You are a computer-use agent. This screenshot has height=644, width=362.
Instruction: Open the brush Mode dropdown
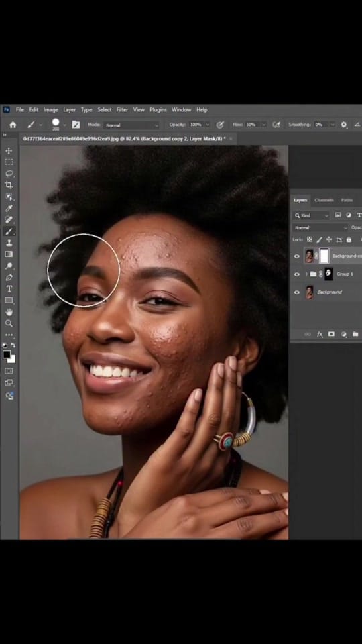pyautogui.click(x=131, y=125)
